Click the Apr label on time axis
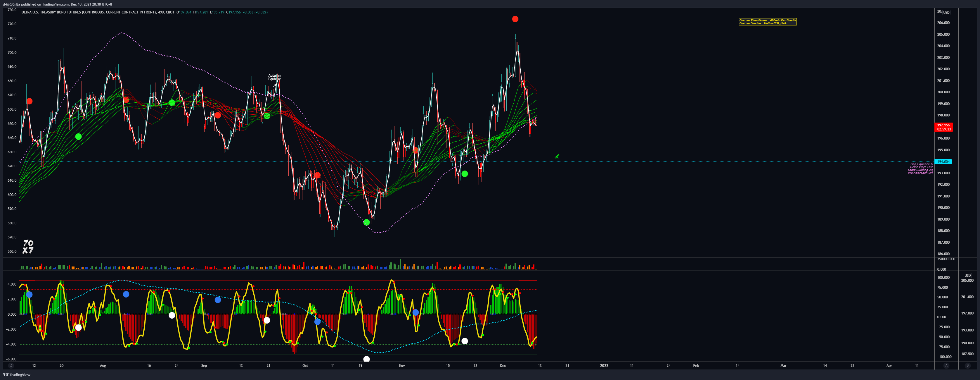Screen dimensions: 980x380 (889, 366)
